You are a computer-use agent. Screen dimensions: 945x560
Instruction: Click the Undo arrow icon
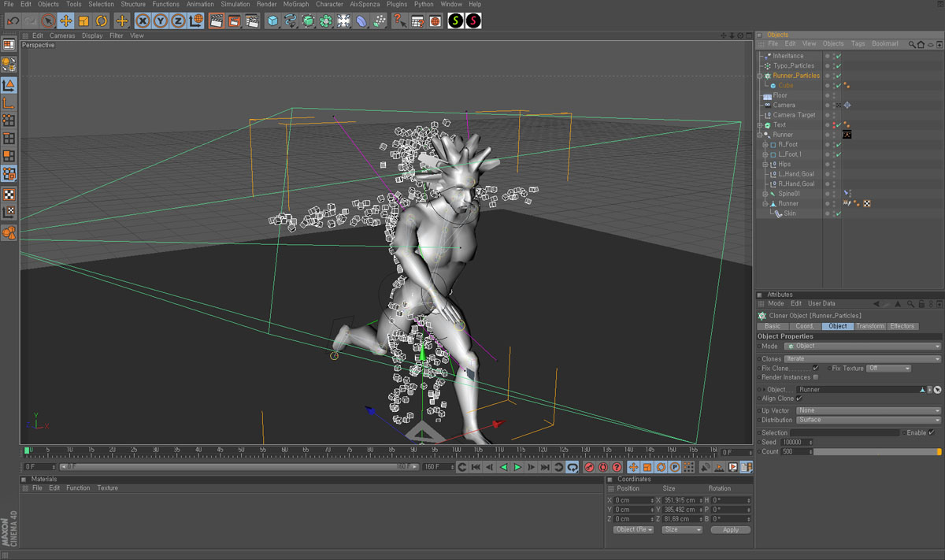pos(13,21)
